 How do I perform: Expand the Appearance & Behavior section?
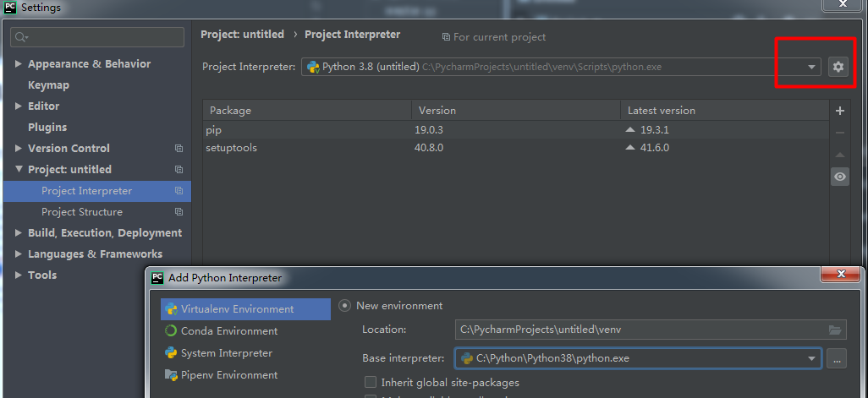pyautogui.click(x=19, y=64)
